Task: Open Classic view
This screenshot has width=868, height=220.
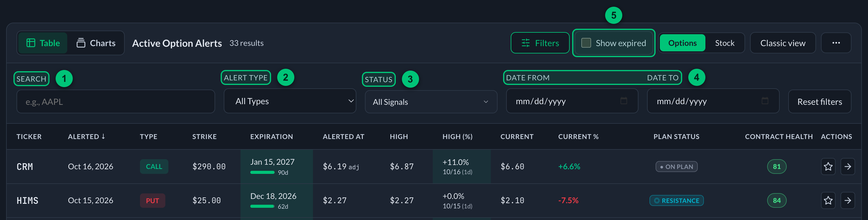Action: click(783, 43)
